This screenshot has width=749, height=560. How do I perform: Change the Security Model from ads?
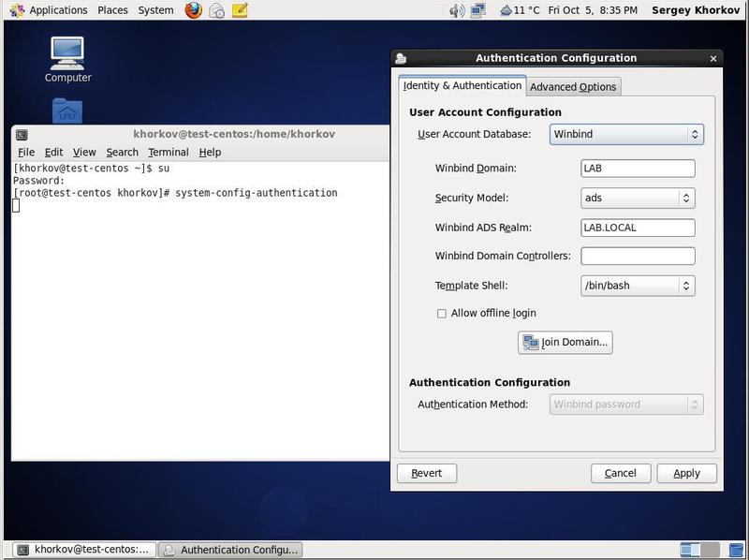638,198
